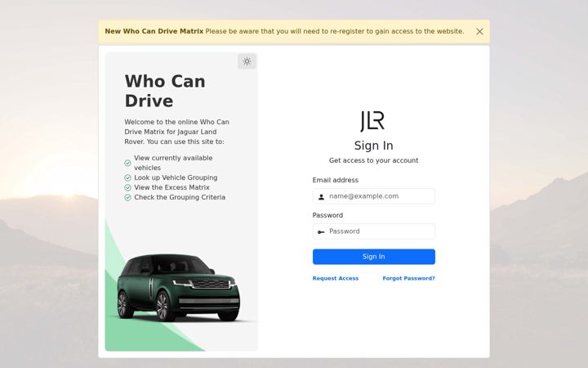588x368 pixels.
Task: Click checkmark beside View the Excess Matrix
Action: pos(128,187)
